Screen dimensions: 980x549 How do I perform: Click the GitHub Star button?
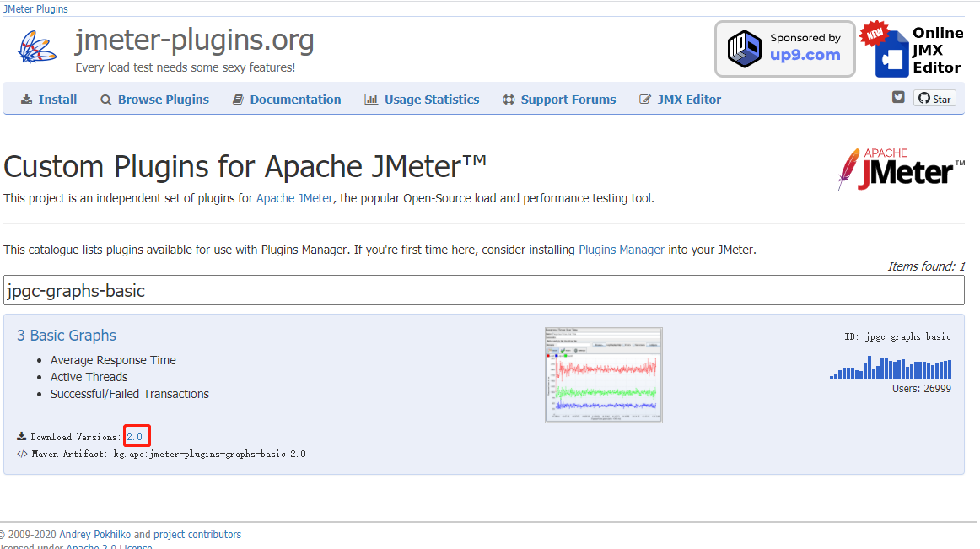pyautogui.click(x=935, y=98)
